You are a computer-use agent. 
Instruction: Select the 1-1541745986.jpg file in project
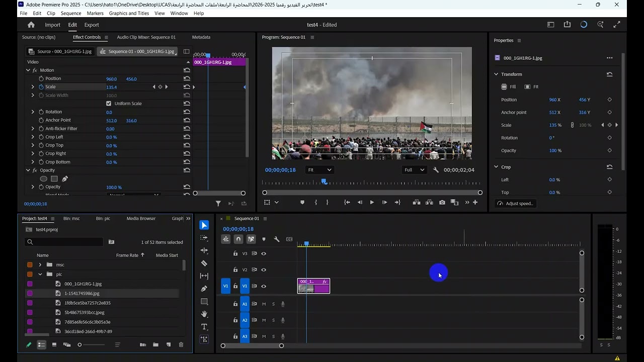coord(82,293)
